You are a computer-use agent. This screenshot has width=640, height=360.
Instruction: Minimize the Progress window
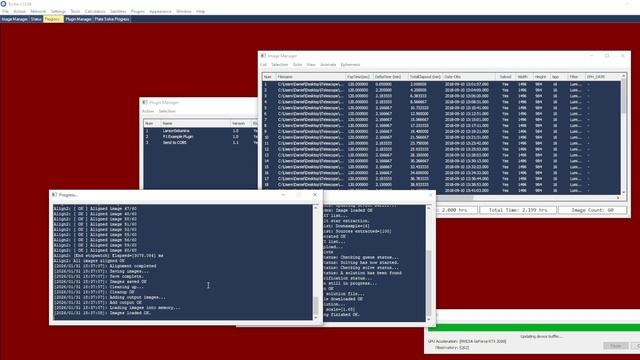[x=283, y=195]
